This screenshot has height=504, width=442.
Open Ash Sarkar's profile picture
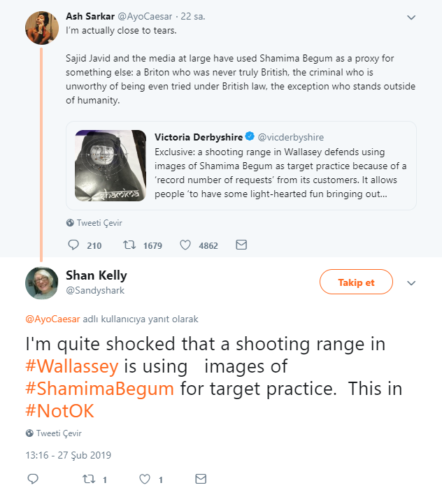(42, 28)
